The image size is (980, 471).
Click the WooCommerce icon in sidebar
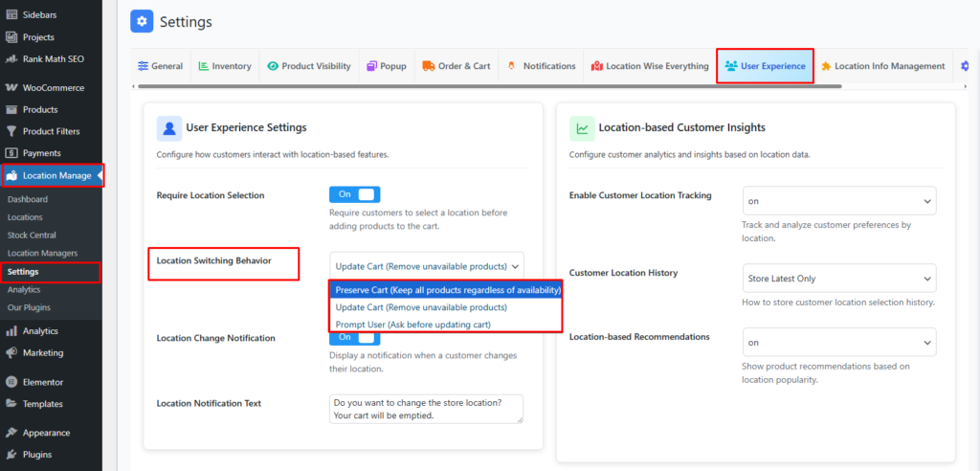(x=11, y=88)
